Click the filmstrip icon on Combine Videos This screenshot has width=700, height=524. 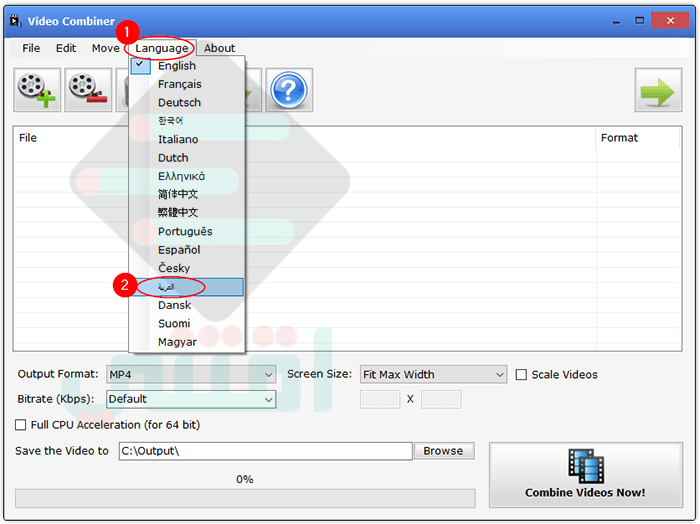click(586, 466)
